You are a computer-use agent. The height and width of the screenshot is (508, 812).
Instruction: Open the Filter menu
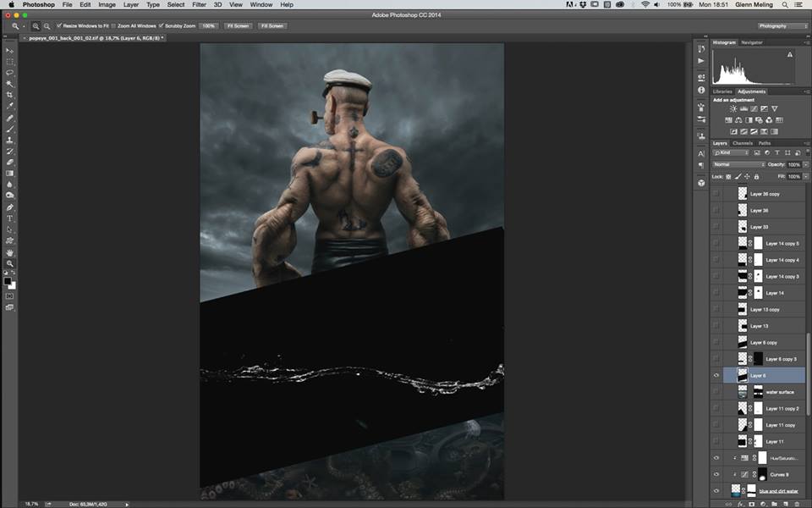click(199, 4)
